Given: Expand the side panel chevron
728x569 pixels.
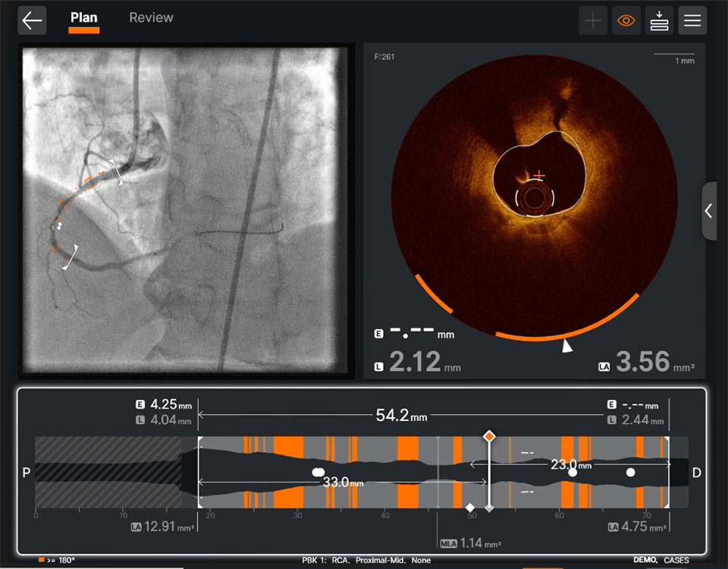Looking at the screenshot, I should click(x=709, y=211).
